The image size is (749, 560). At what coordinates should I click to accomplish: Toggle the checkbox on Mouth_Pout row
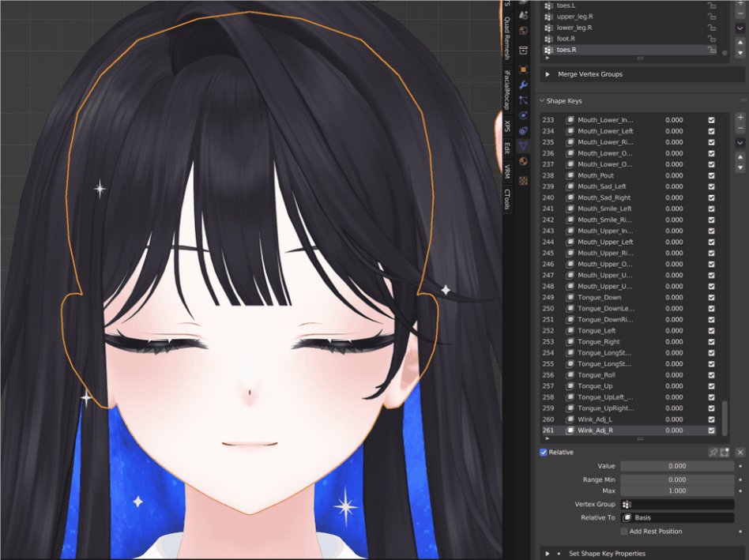(711, 175)
